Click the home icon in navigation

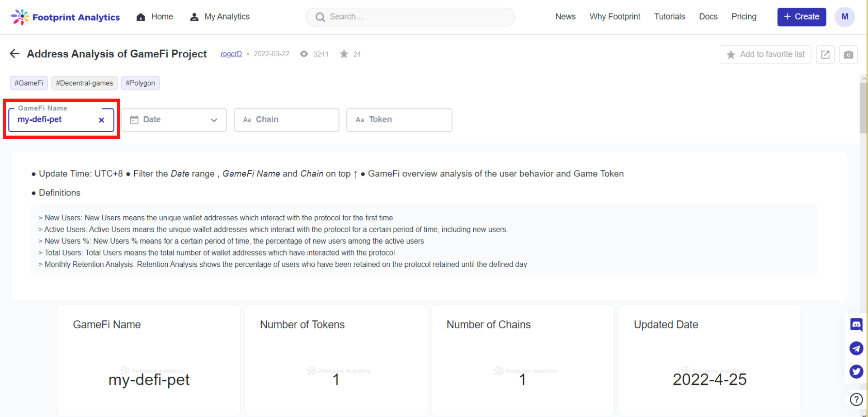coord(141,17)
